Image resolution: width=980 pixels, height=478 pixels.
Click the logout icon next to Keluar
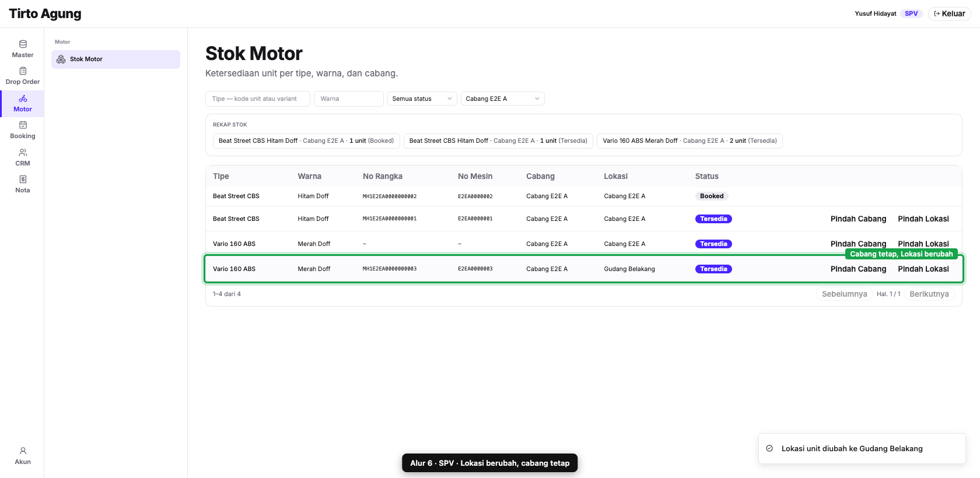tap(937, 13)
